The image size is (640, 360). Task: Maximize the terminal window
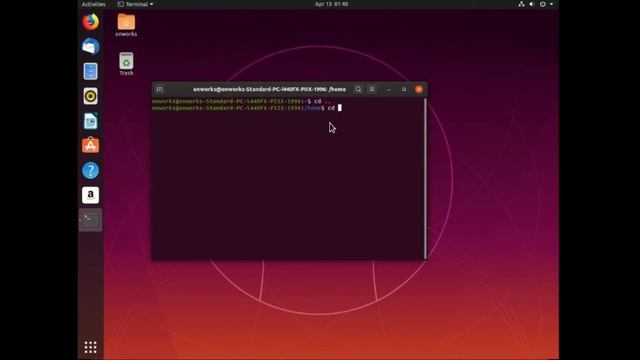pyautogui.click(x=404, y=89)
